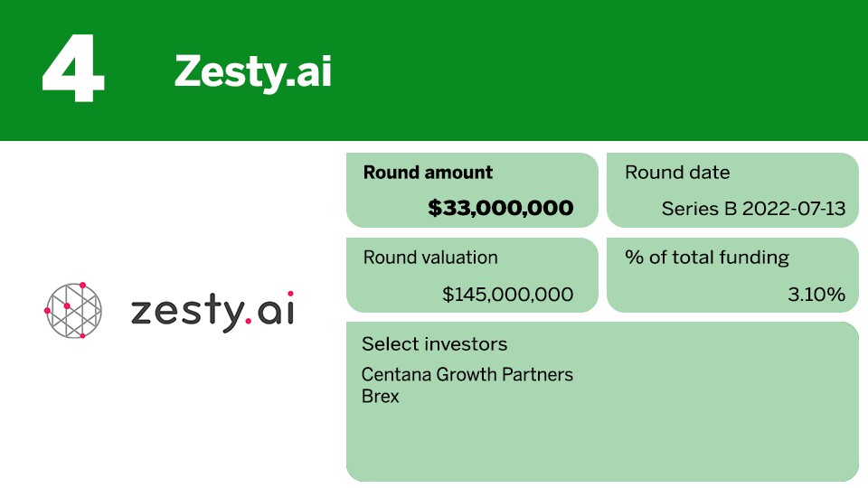The width and height of the screenshot is (868, 488).
Task: Click the pink dot in zesty.ai wordmark
Action: point(247,323)
